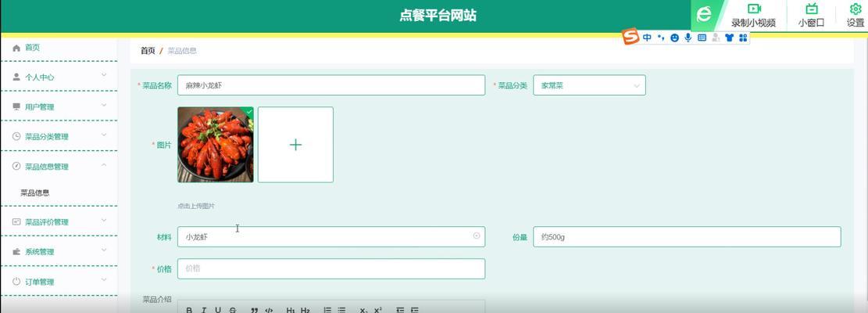Click the 点击上传图片 hint text
868x313 pixels.
click(196, 206)
